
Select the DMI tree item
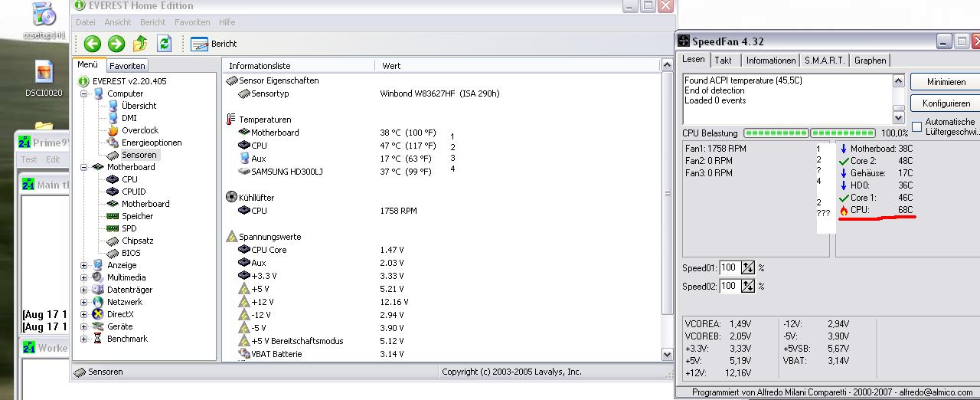129,118
